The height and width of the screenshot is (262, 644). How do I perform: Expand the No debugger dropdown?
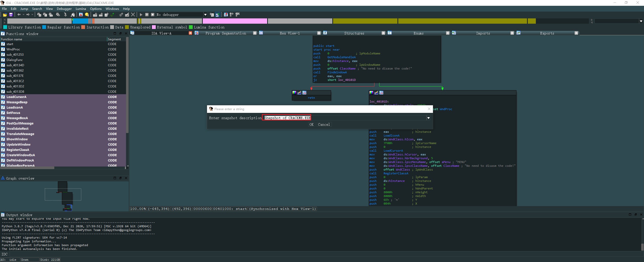[x=205, y=15]
